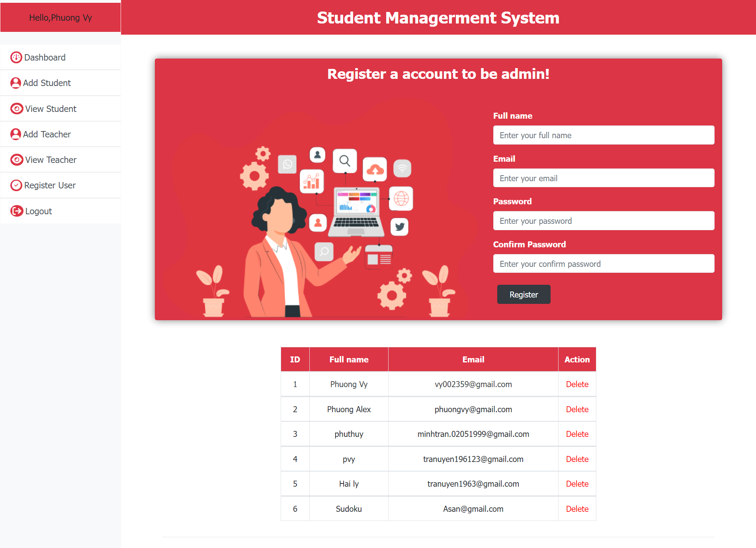Select email minhtran.02051999@gmail.com
The width and height of the screenshot is (756, 548).
pyautogui.click(x=473, y=434)
